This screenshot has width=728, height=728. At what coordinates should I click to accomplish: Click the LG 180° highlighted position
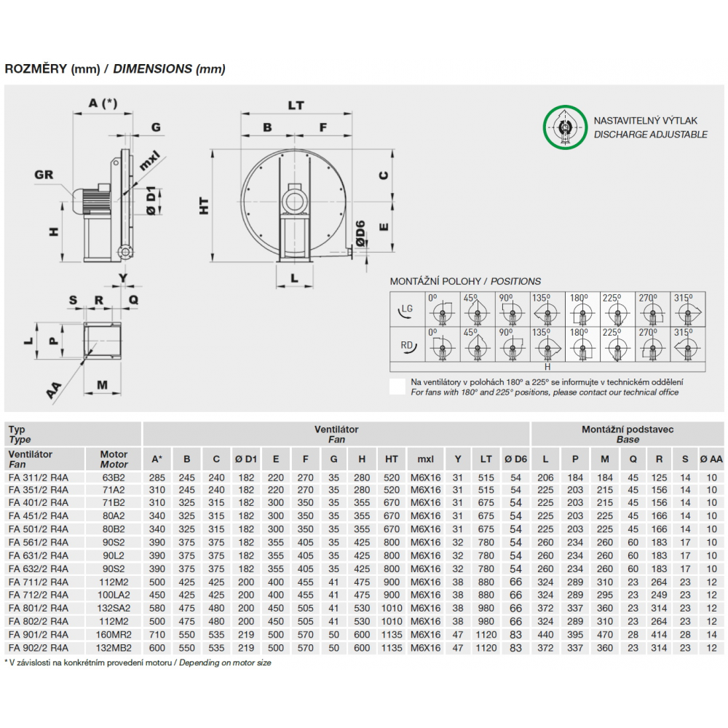(582, 309)
